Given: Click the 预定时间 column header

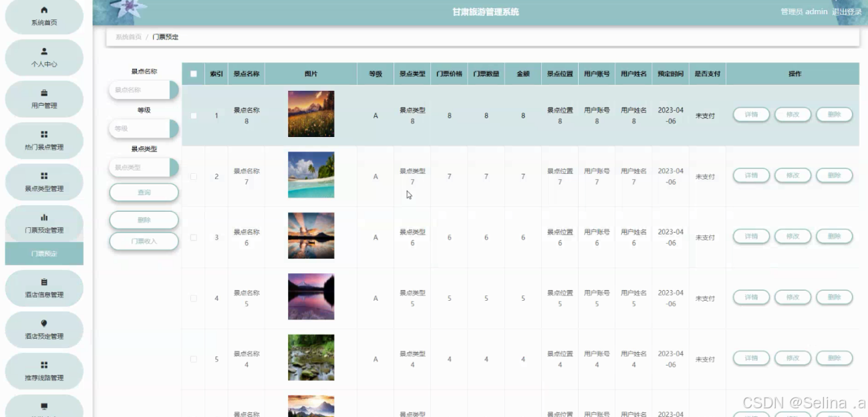Looking at the screenshot, I should pyautogui.click(x=670, y=74).
